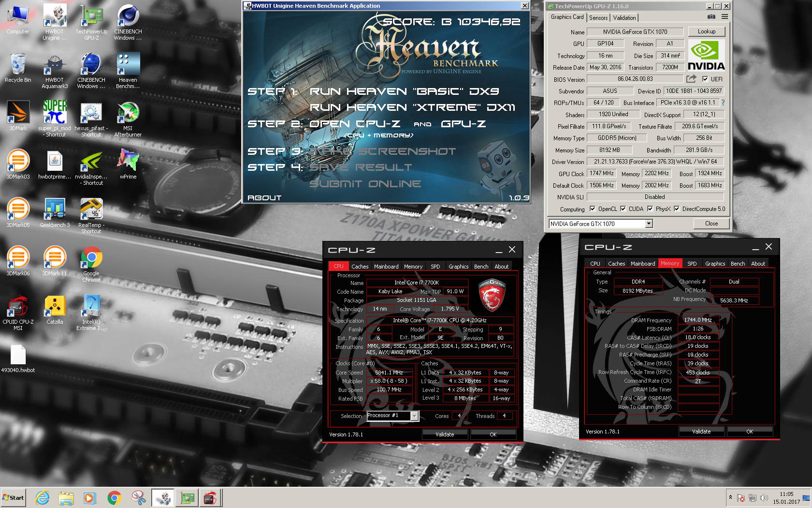The height and width of the screenshot is (508, 812).
Task: Toggle the PhysX checkbox in GPU-Z
Action: [x=650, y=209]
